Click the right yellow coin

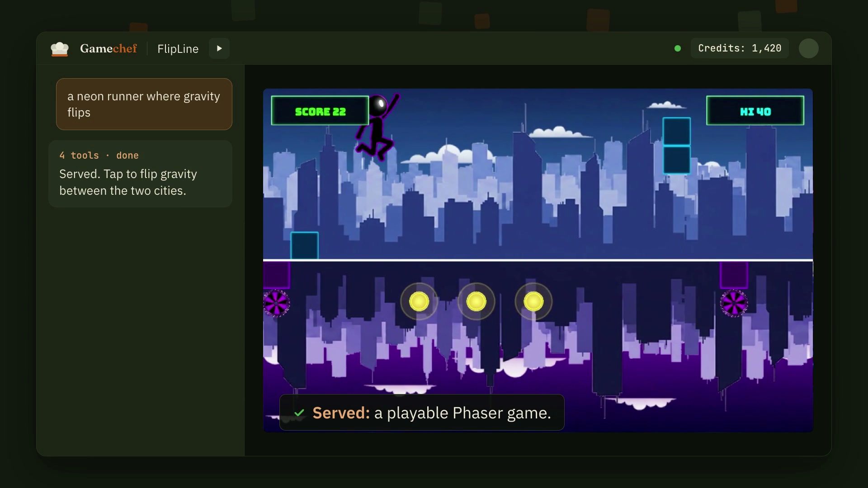pyautogui.click(x=533, y=301)
